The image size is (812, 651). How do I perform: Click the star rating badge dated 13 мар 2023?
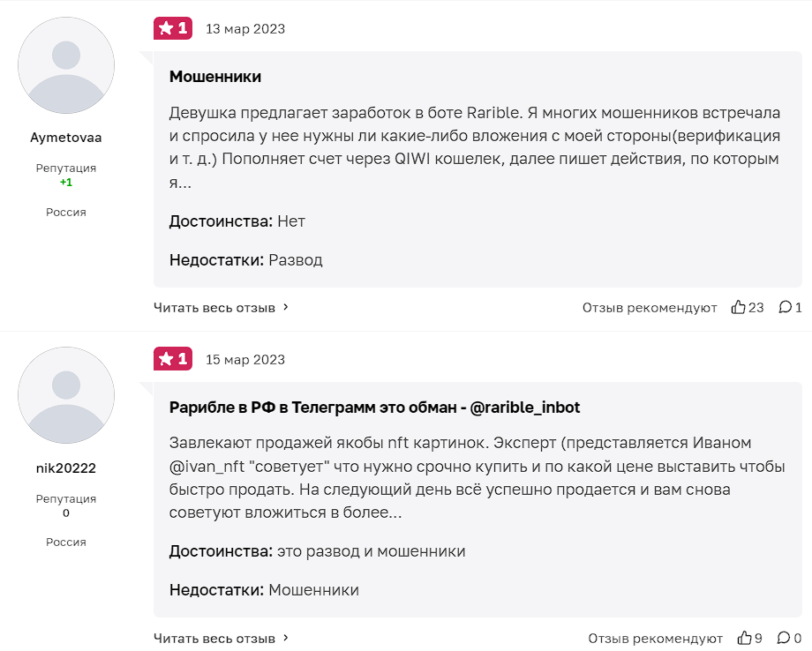point(173,28)
